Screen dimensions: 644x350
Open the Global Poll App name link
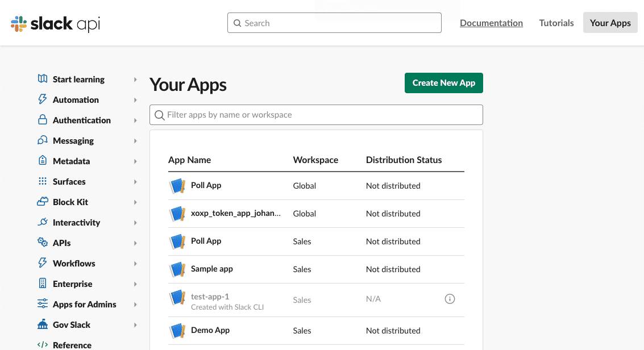(206, 185)
